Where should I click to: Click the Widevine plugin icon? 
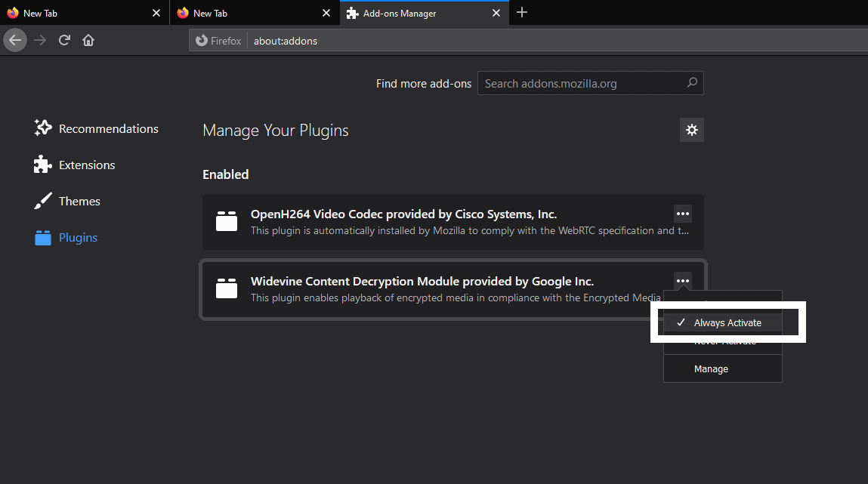click(x=227, y=288)
